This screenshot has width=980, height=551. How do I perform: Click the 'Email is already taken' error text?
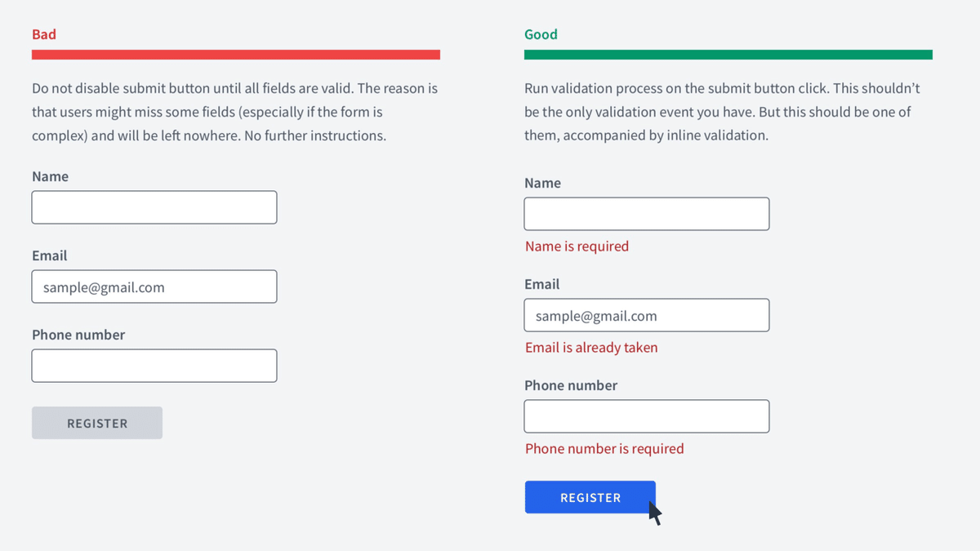point(591,348)
